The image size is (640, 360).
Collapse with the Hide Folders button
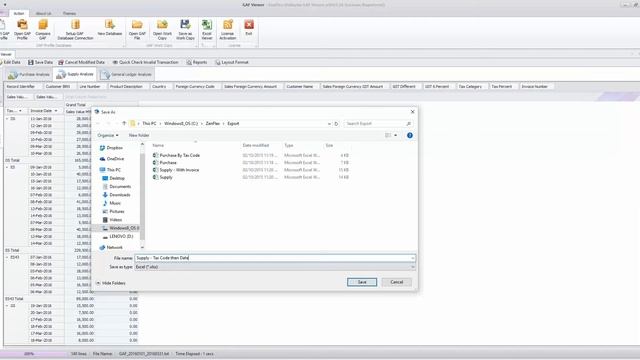click(111, 283)
